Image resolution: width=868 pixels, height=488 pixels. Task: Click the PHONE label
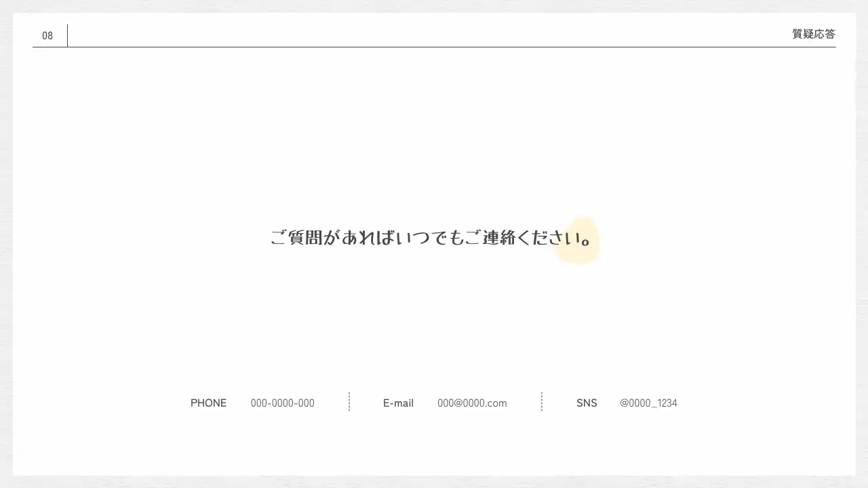point(208,403)
